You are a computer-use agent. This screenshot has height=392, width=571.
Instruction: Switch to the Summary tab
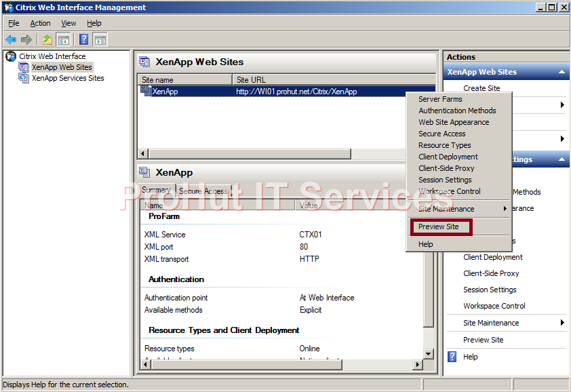156,190
